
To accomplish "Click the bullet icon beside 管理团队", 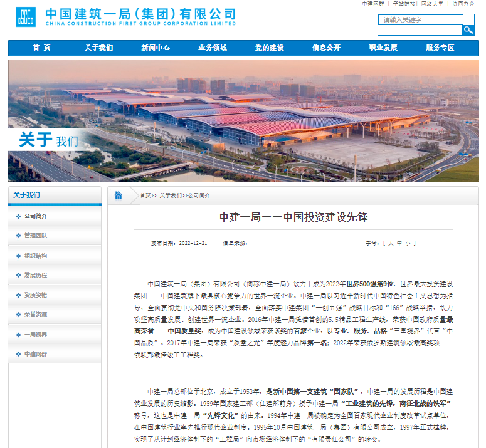I will click(19, 236).
